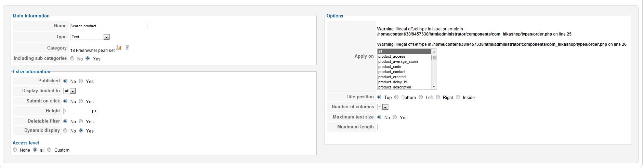Screen dimensions: 644x168
Task: Choose product_description in Apply on list
Action: (x=395, y=87)
